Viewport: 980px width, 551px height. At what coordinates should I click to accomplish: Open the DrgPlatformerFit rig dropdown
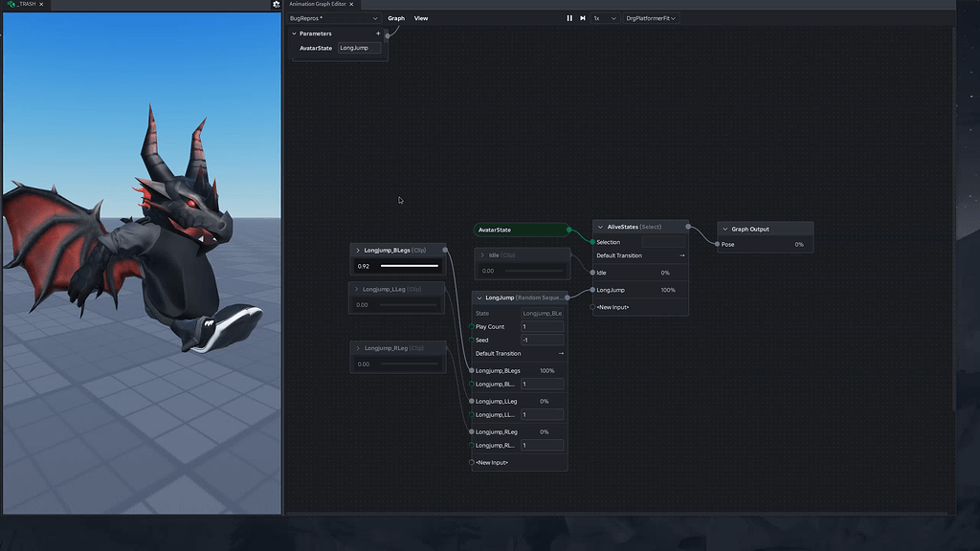tap(651, 18)
